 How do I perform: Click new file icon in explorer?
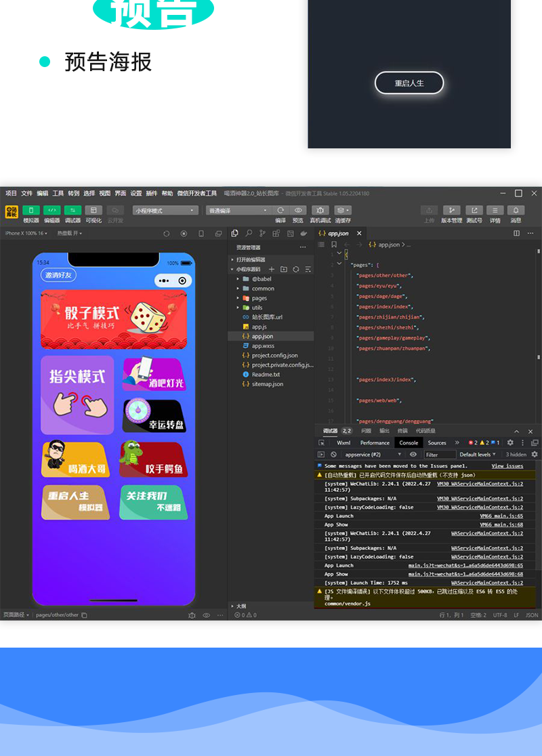pos(272,269)
